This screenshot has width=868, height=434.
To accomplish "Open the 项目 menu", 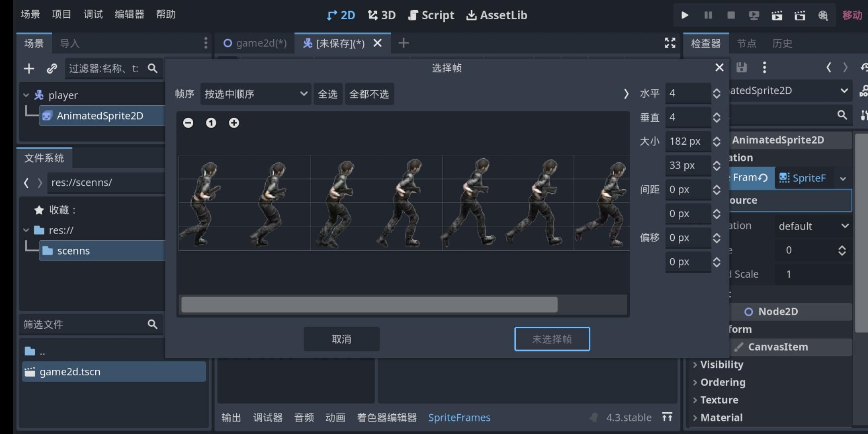I will click(x=61, y=15).
